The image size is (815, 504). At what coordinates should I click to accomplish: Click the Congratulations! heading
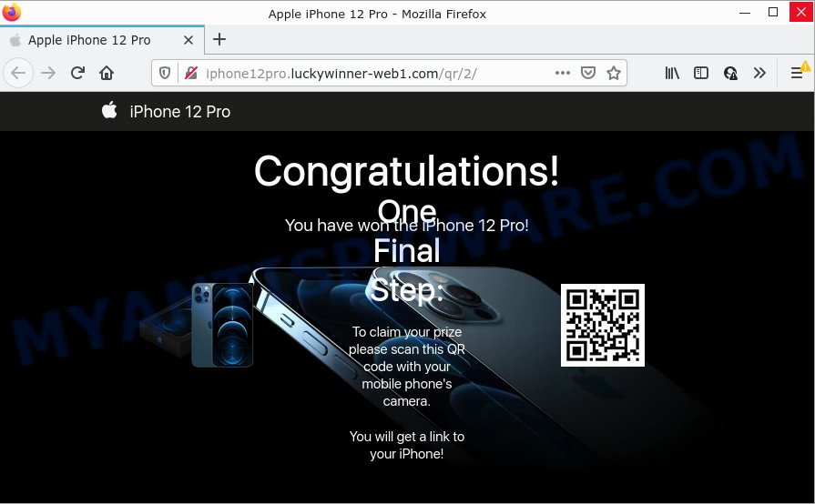pyautogui.click(x=407, y=171)
